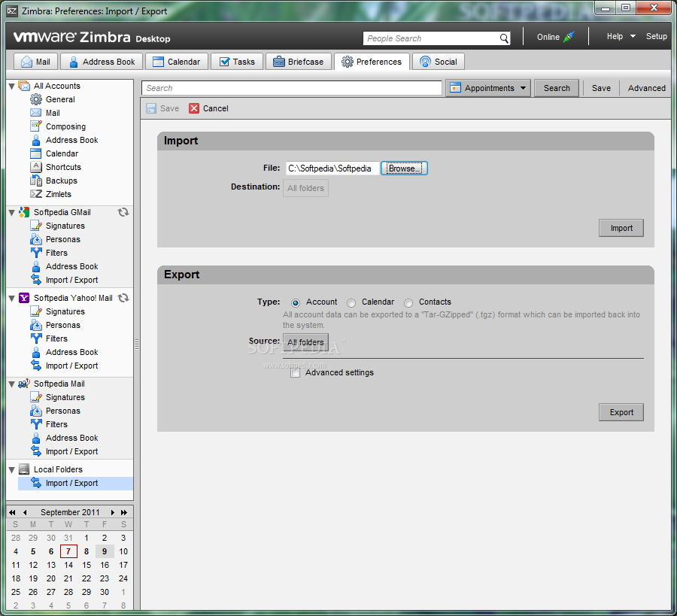
Task: Select the Contacts export type radio
Action: (408, 302)
